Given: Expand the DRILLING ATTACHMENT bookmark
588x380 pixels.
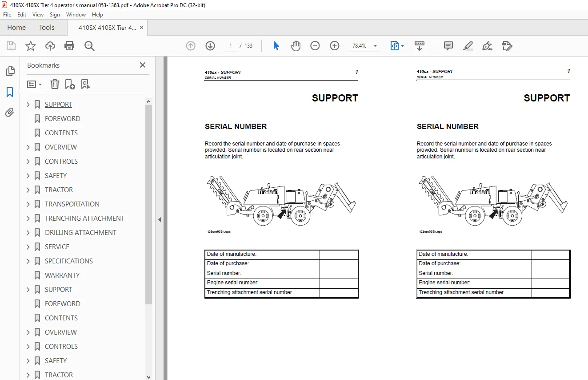Looking at the screenshot, I should (x=28, y=233).
